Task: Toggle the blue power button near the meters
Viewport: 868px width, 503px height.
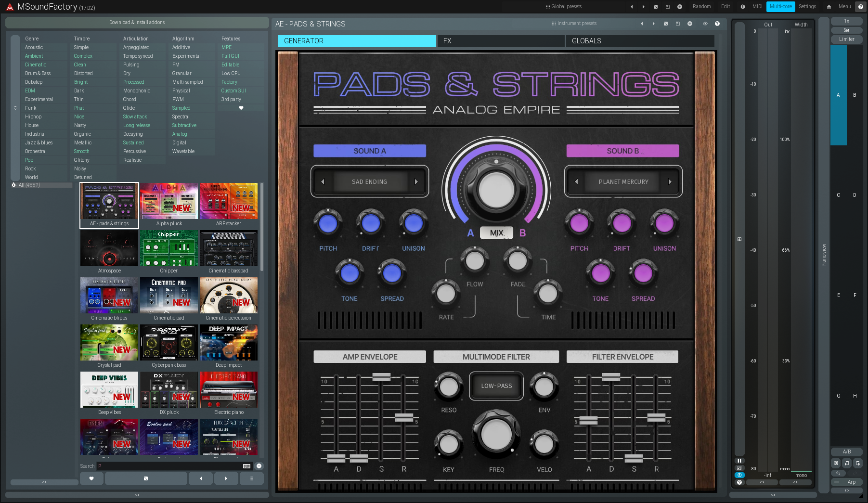Action: [x=740, y=475]
